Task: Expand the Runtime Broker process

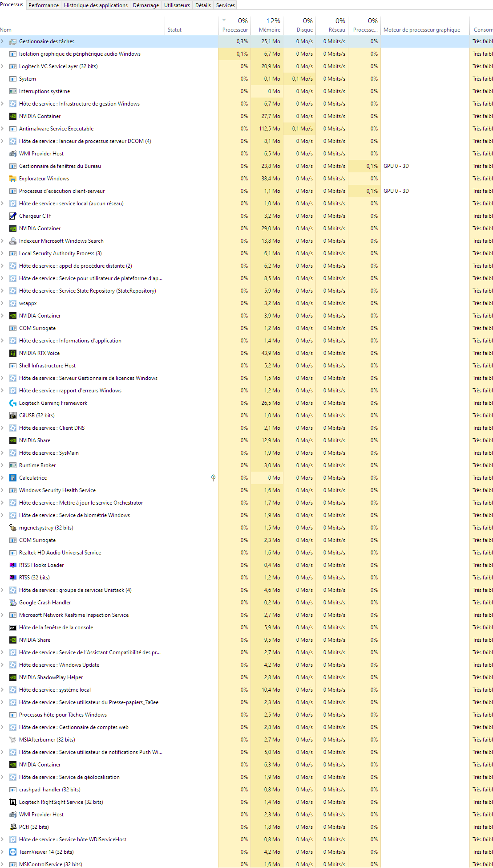Action: click(x=2, y=465)
